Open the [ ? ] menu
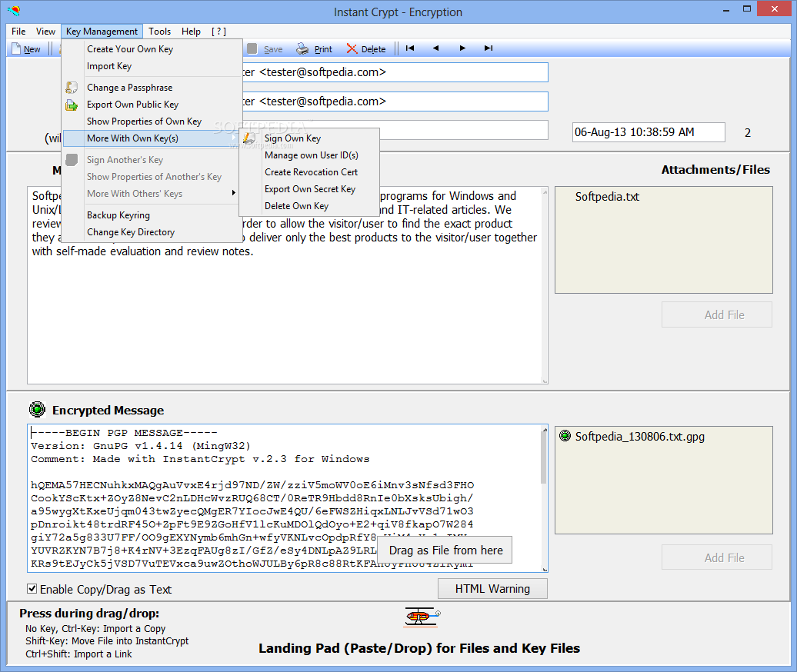This screenshot has width=797, height=672. (x=219, y=32)
